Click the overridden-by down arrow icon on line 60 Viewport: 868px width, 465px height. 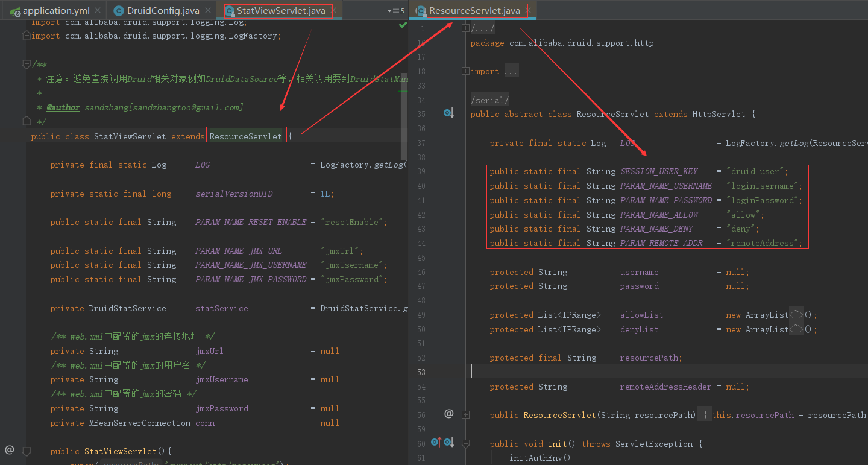click(x=448, y=443)
